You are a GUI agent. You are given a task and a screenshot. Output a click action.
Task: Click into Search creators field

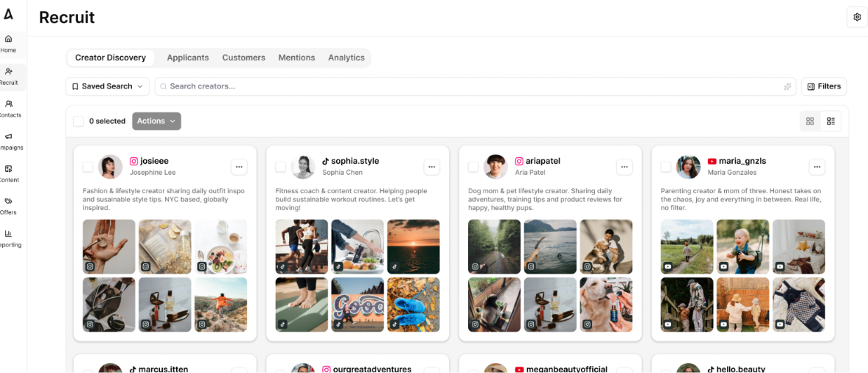pyautogui.click(x=475, y=86)
